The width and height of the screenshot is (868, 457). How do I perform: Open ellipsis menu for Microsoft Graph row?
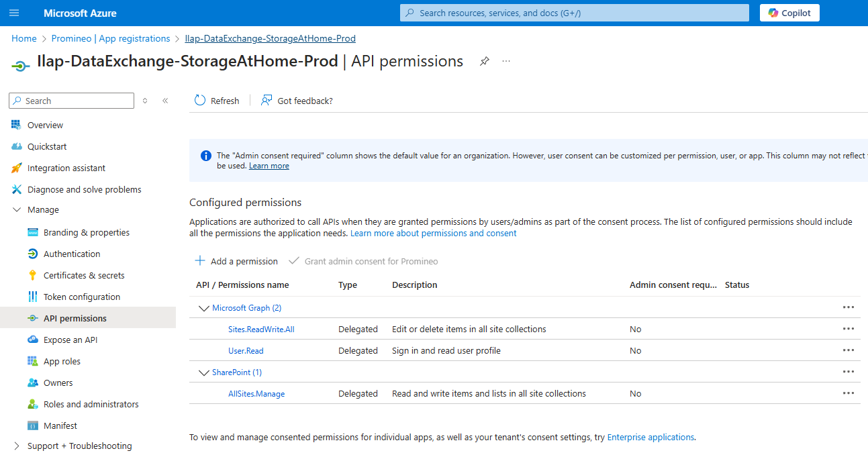(x=849, y=307)
